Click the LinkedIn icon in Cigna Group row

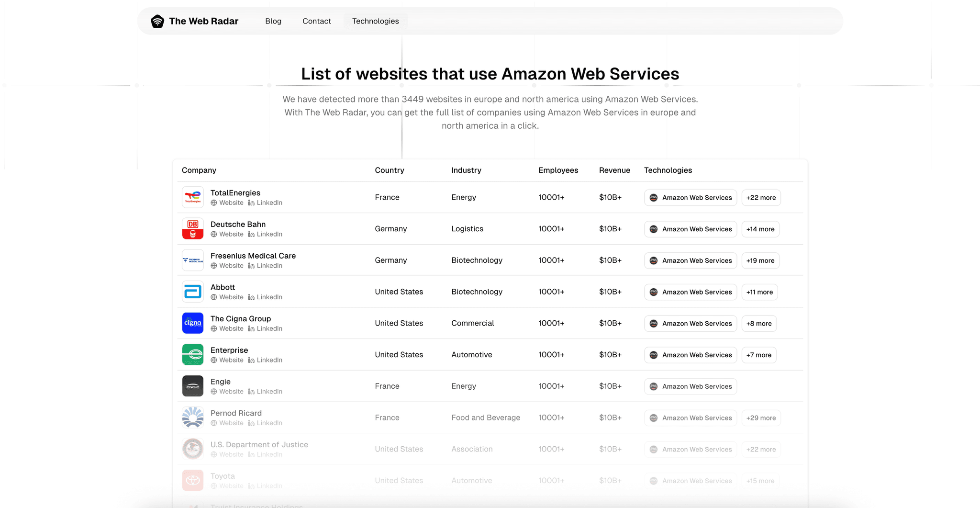(251, 329)
